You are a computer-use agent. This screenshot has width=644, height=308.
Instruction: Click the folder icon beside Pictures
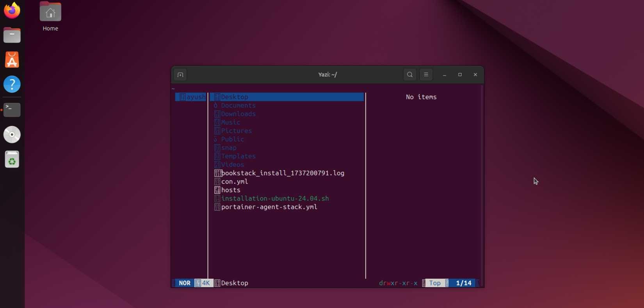pos(217,131)
